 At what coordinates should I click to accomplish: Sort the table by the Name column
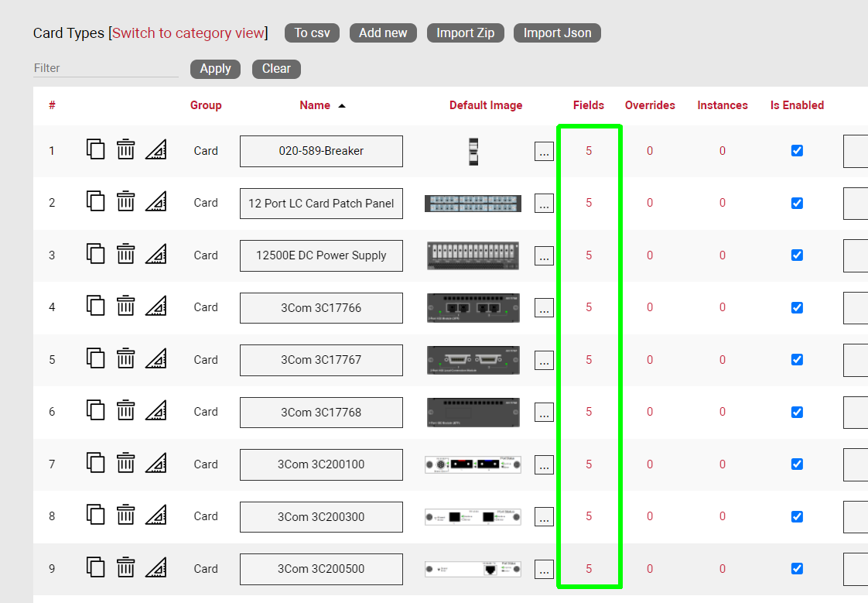click(x=315, y=105)
